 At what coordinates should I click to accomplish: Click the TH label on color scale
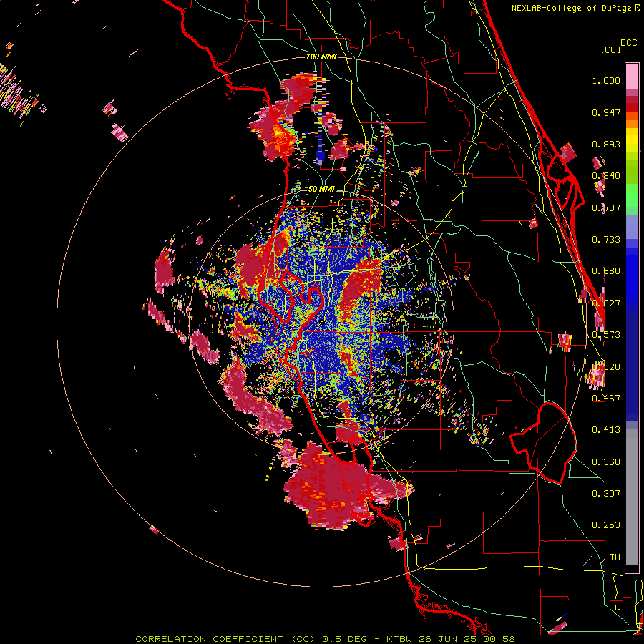pos(615,557)
